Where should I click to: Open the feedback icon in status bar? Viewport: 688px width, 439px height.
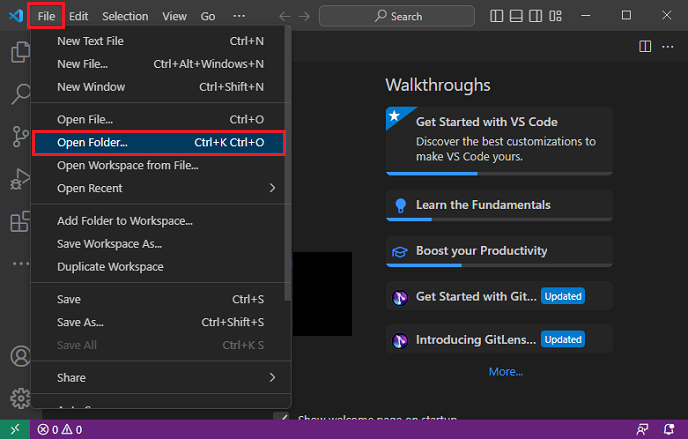[642, 429]
